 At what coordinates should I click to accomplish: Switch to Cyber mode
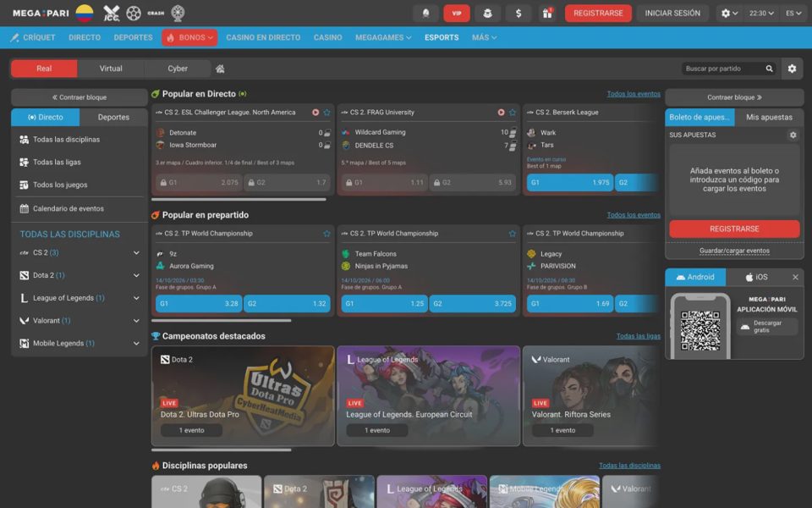[x=178, y=69]
